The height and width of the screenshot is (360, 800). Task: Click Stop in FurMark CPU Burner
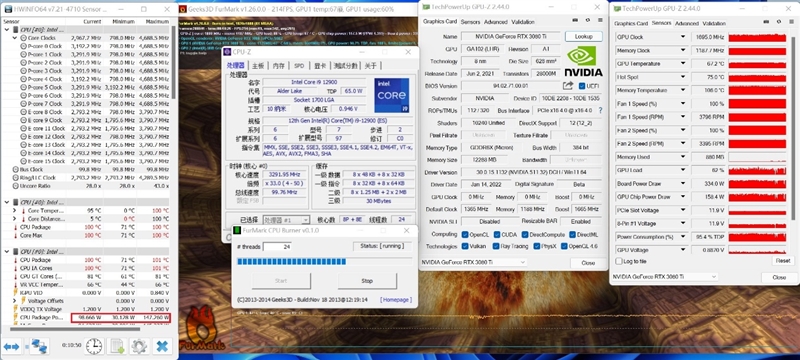pos(367,280)
